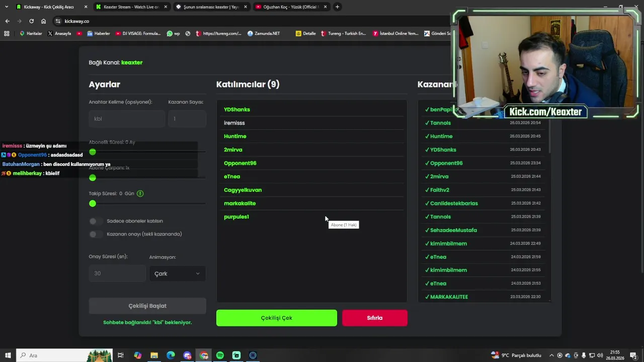Close the Keaxter Stream tab
This screenshot has width=644, height=362.
tap(166, 7)
